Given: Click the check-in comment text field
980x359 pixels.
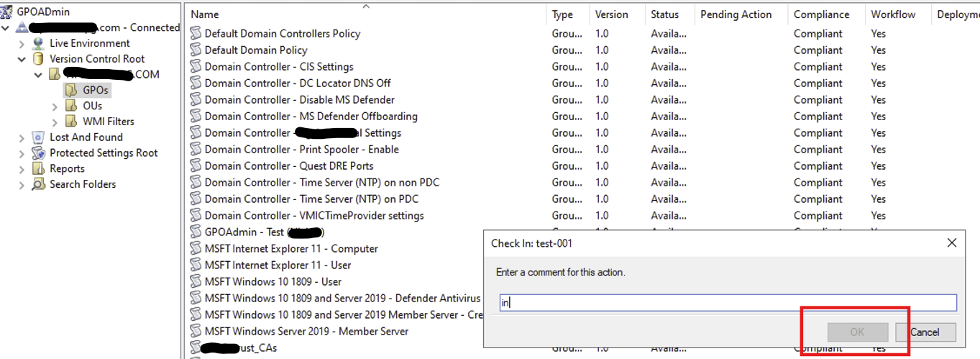Looking at the screenshot, I should pyautogui.click(x=728, y=303).
